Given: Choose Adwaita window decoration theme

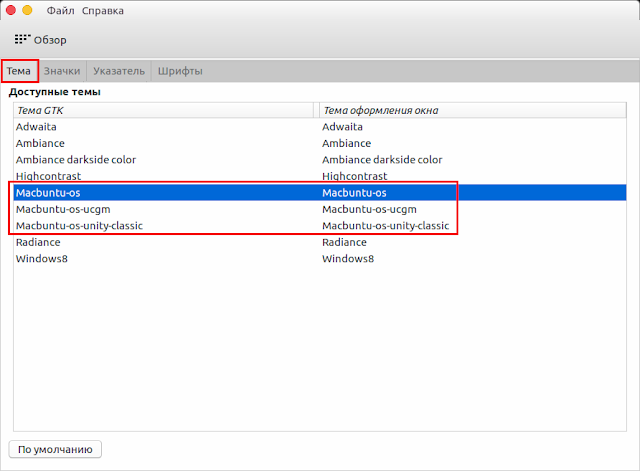Looking at the screenshot, I should coord(342,127).
